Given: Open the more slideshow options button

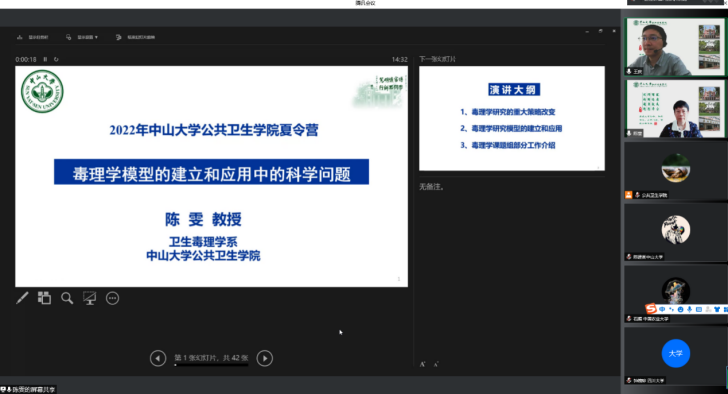Looking at the screenshot, I should click(112, 298).
